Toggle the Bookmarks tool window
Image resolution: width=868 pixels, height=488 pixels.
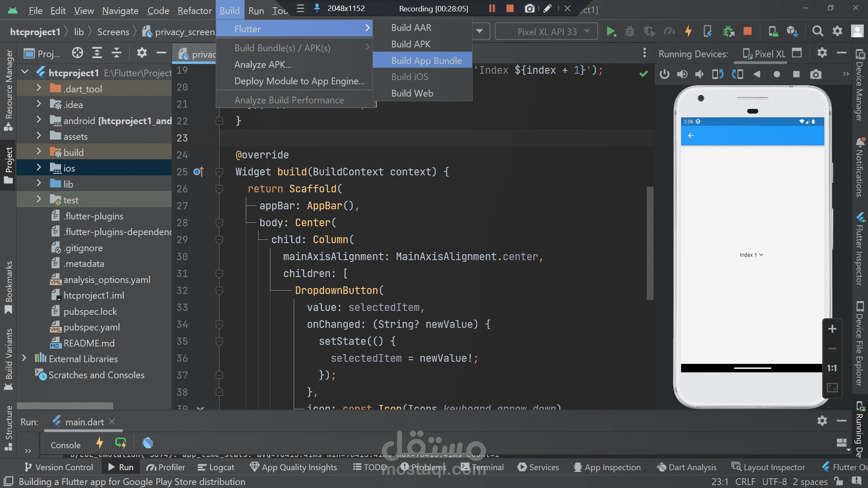9,287
